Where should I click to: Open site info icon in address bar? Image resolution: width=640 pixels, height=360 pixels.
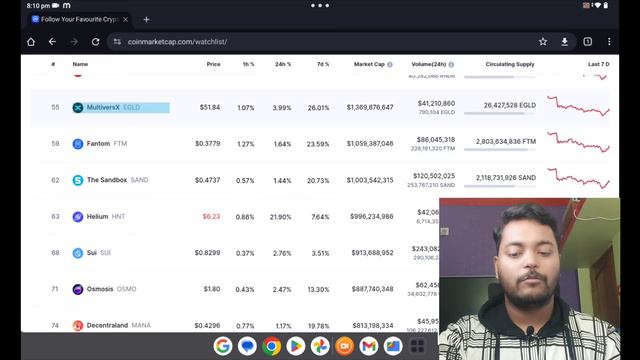click(x=117, y=42)
